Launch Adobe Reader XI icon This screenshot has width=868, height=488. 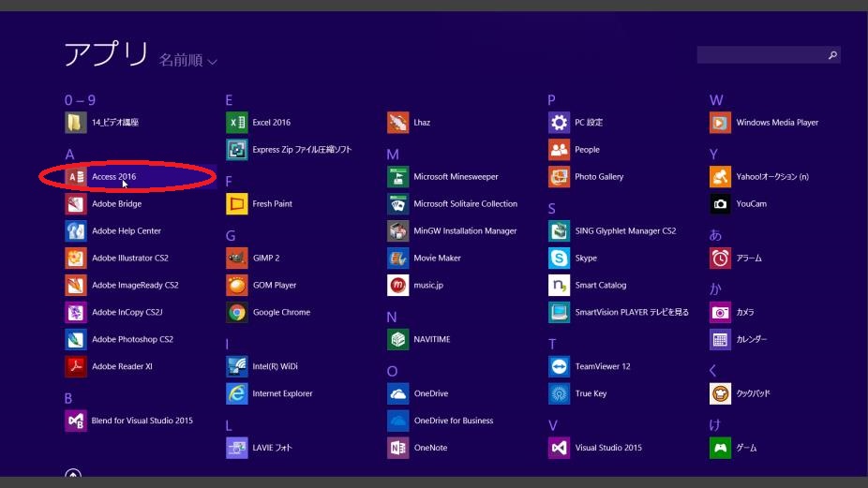75,366
